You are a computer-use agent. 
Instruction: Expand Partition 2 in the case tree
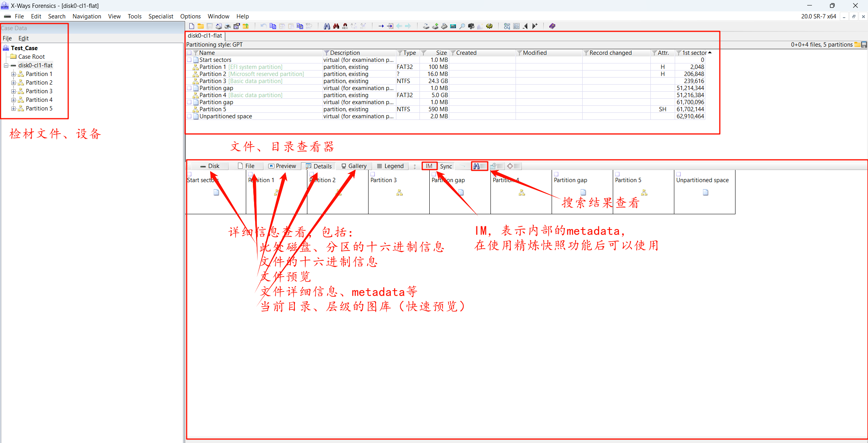tap(14, 83)
